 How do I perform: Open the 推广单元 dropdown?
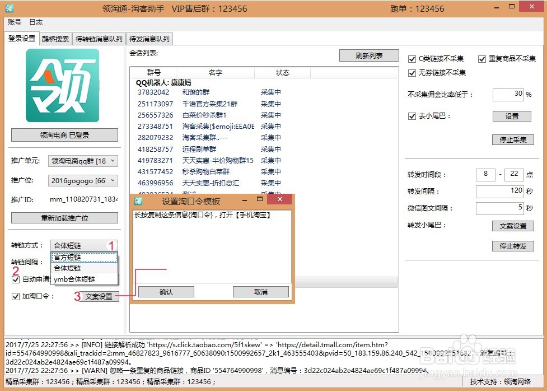click(x=114, y=161)
